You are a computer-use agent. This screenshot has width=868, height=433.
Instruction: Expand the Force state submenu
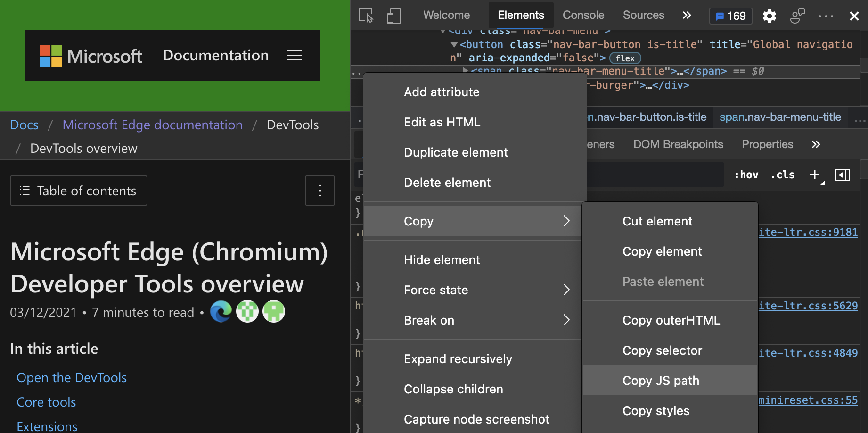[474, 290]
